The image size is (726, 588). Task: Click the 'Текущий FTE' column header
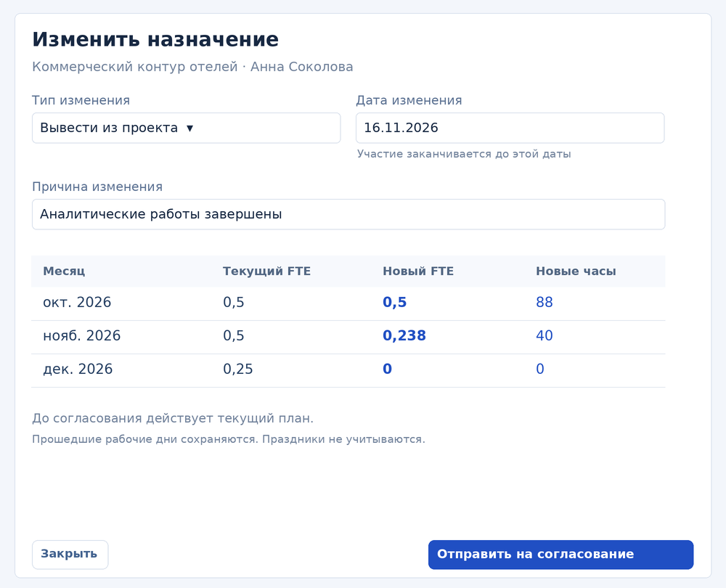[x=266, y=271]
